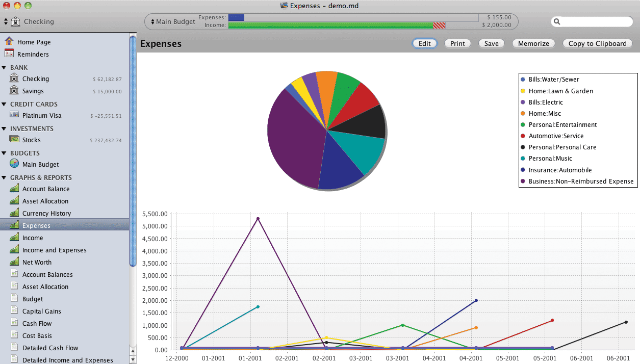
Task: Collapse the CREDIT CARDS section
Action: coord(4,104)
